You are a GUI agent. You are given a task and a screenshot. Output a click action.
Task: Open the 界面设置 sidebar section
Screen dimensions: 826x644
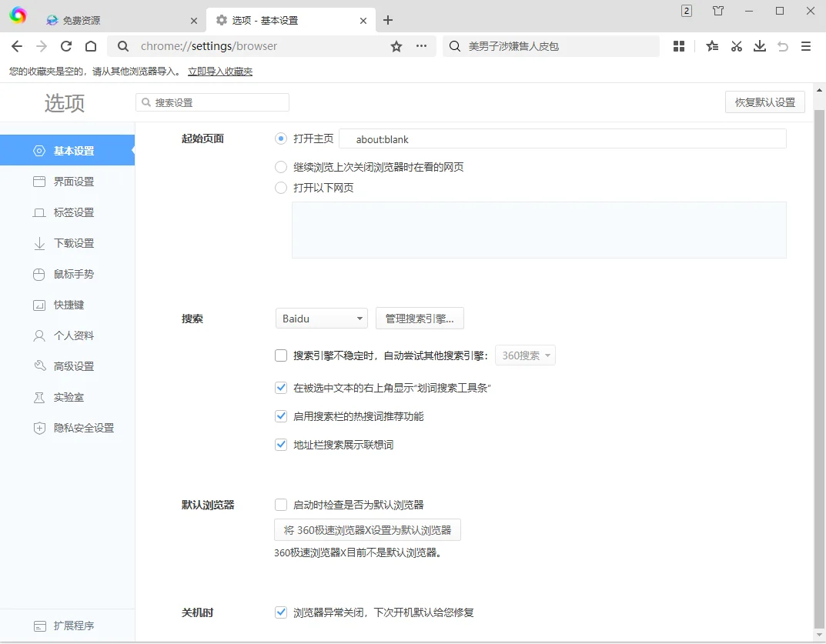pos(74,182)
